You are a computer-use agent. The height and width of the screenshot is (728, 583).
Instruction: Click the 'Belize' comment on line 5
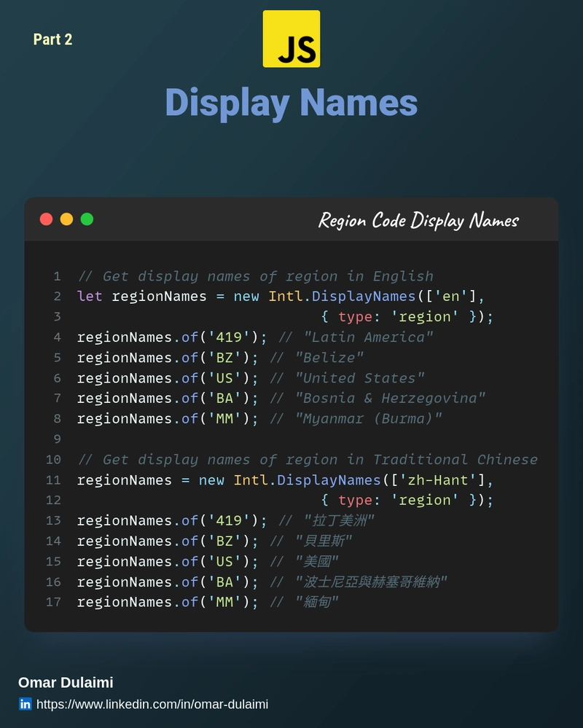click(329, 358)
